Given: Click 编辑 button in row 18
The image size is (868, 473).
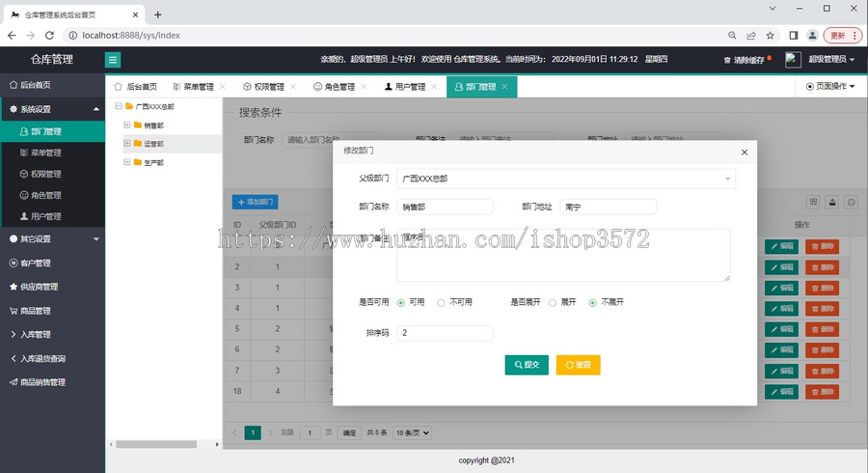Looking at the screenshot, I should pyautogui.click(x=781, y=392).
